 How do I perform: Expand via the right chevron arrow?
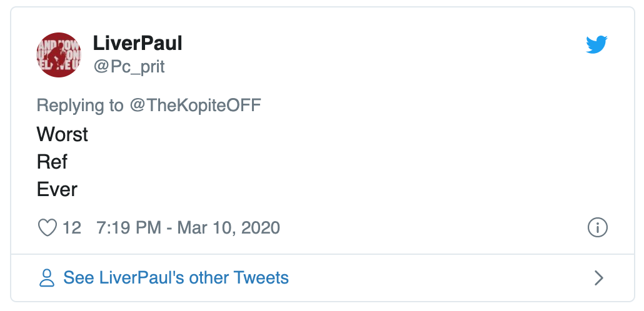[599, 278]
